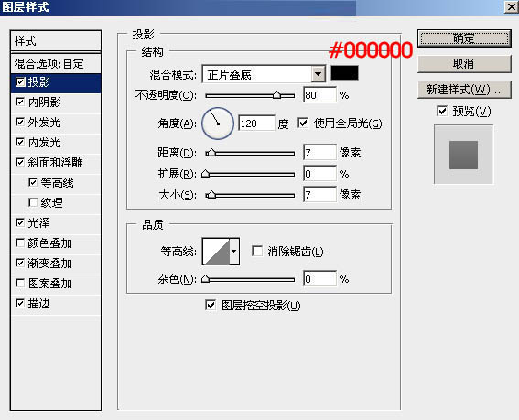The image size is (519, 420).
Task: Open the 斜面和浮雕 settings label
Action: pos(55,163)
